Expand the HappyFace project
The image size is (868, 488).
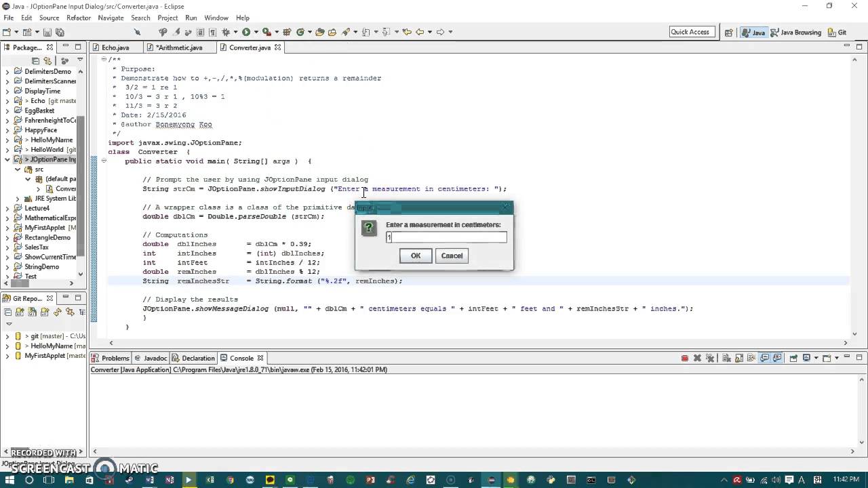[x=7, y=130]
